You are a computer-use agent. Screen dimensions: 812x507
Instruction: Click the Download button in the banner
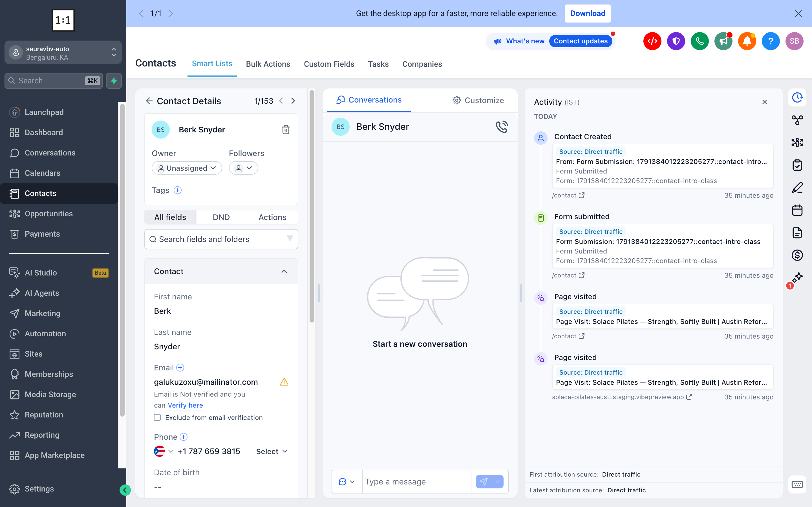588,14
